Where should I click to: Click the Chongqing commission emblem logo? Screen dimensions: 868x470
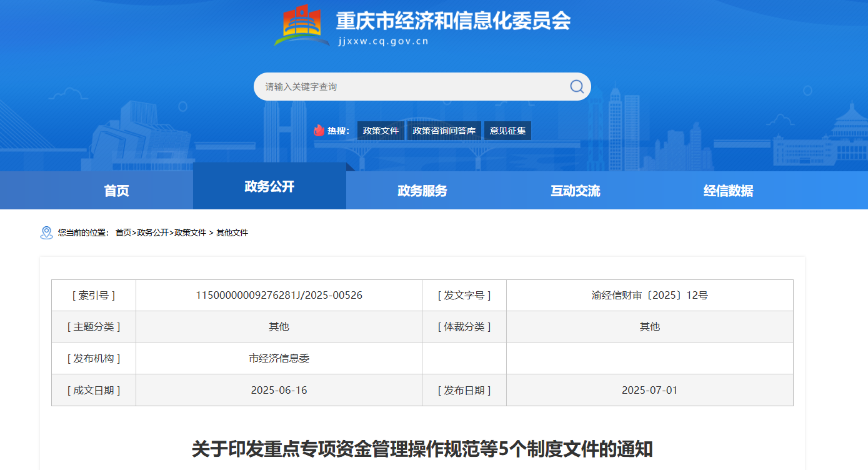coord(302,26)
